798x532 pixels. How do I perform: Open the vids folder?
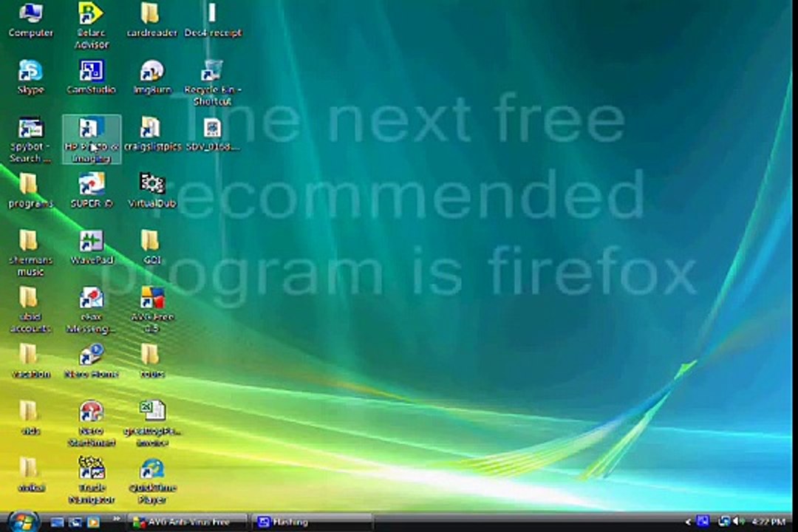click(x=30, y=418)
